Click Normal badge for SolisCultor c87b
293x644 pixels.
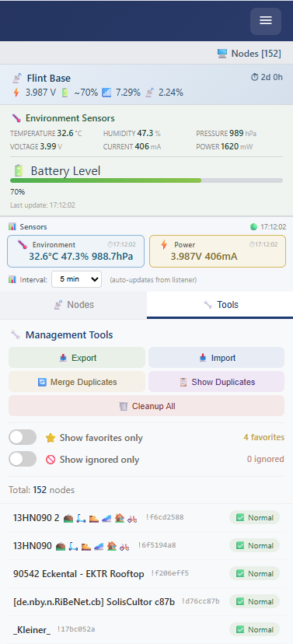tap(254, 602)
